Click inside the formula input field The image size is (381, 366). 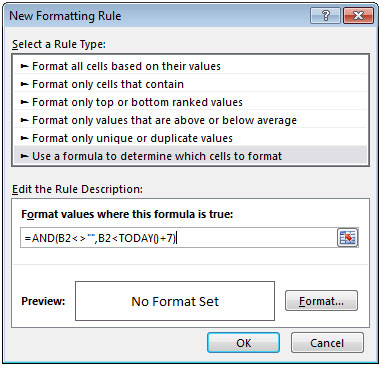179,238
